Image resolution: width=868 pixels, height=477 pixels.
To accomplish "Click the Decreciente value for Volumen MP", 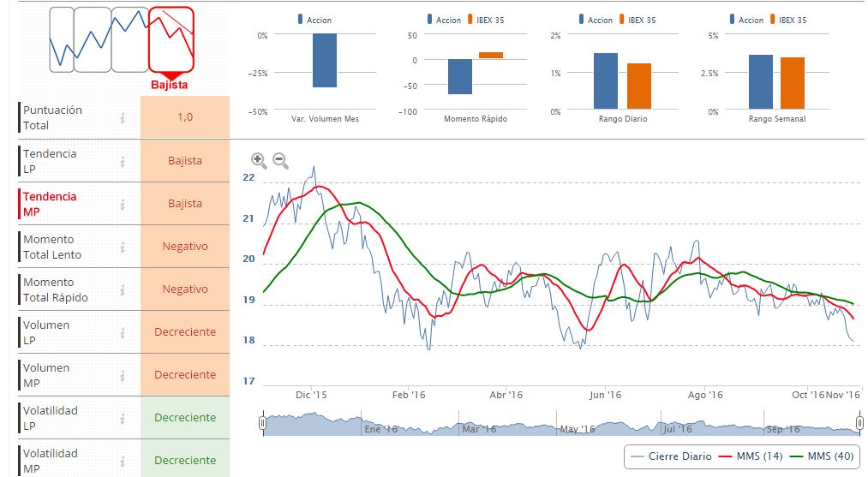I will pos(185,375).
